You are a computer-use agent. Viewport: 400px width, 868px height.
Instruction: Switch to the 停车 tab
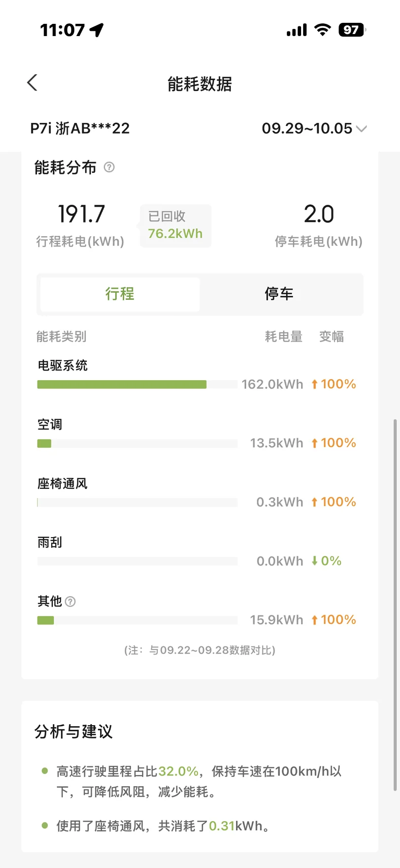pyautogui.click(x=279, y=294)
